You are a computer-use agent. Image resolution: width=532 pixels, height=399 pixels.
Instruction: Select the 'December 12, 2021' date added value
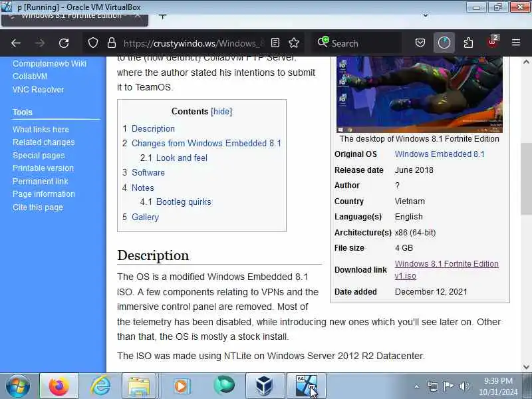pos(431,292)
